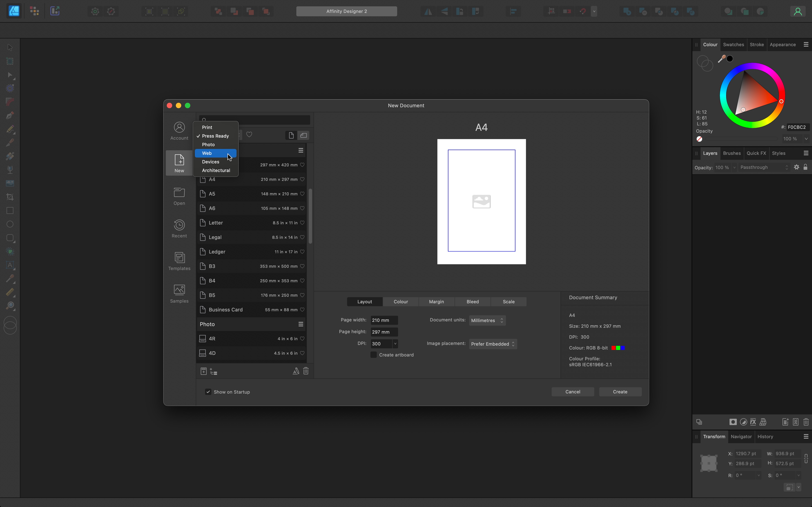Choose Web from the category menu
Viewport: 812px width, 507px height.
point(207,153)
